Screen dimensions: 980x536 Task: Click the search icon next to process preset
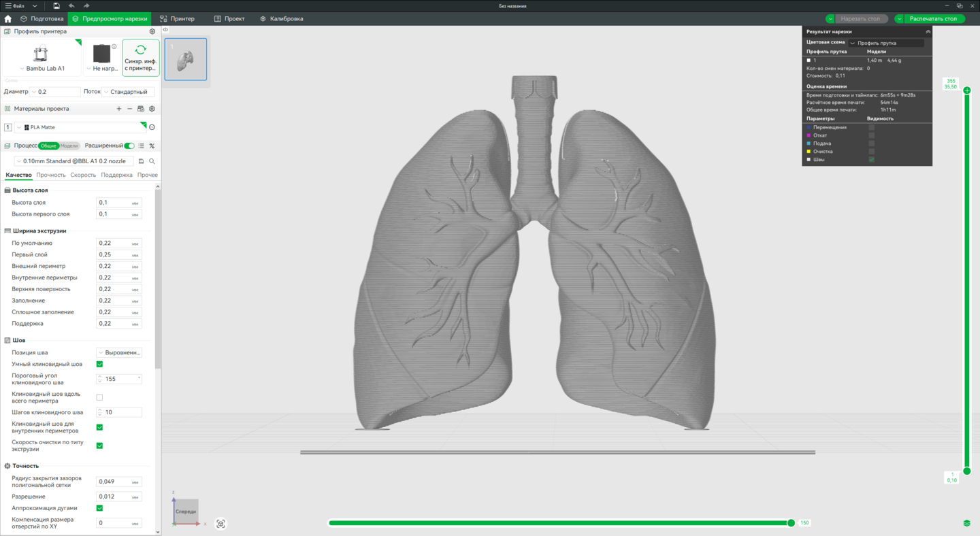pos(152,161)
